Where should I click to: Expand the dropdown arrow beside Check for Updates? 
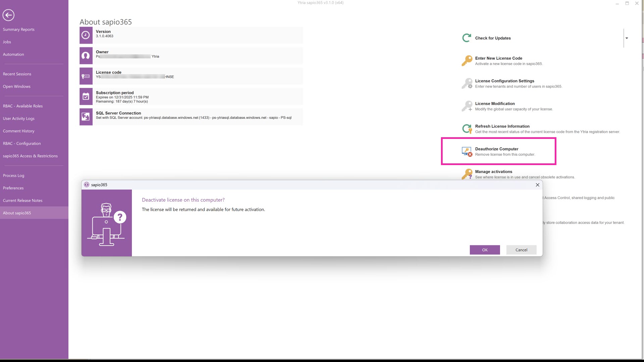coord(627,38)
